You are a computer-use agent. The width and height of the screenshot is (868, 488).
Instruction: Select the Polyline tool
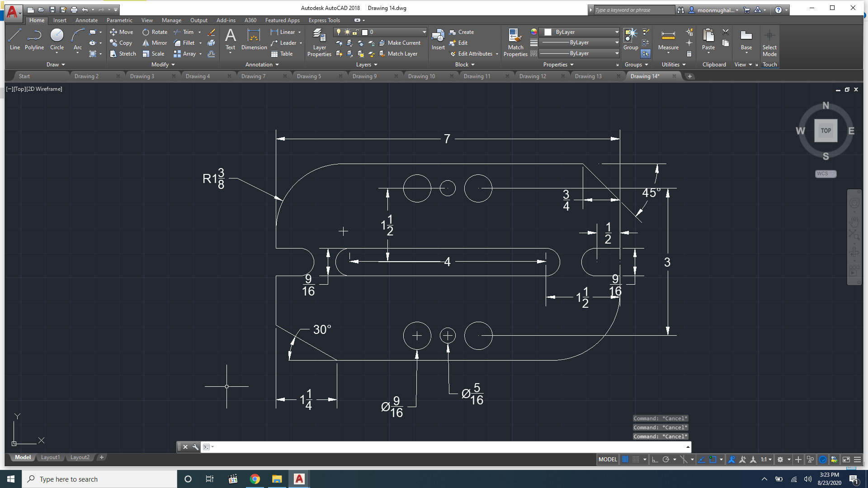pos(34,39)
